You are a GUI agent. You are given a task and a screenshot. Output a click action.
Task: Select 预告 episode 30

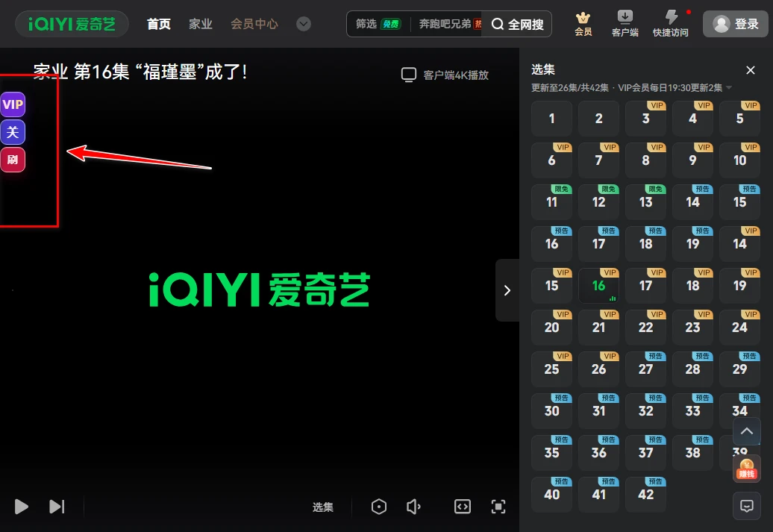click(551, 410)
